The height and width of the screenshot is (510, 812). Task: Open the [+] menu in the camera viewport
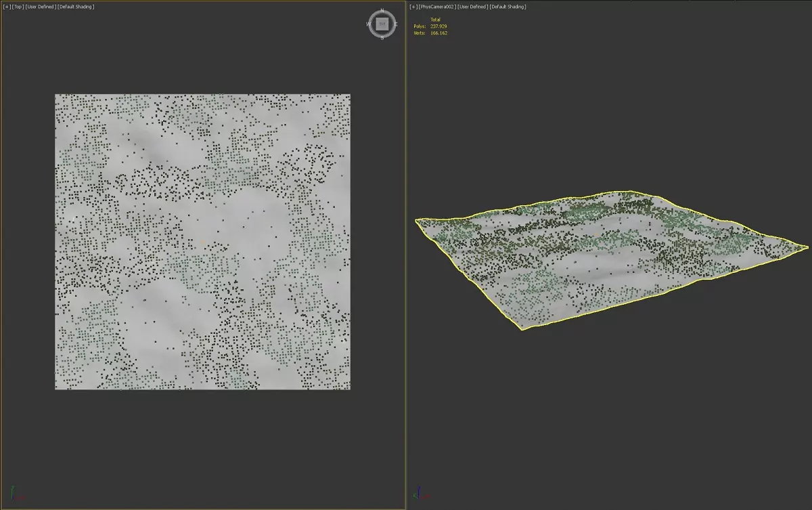[x=413, y=7]
